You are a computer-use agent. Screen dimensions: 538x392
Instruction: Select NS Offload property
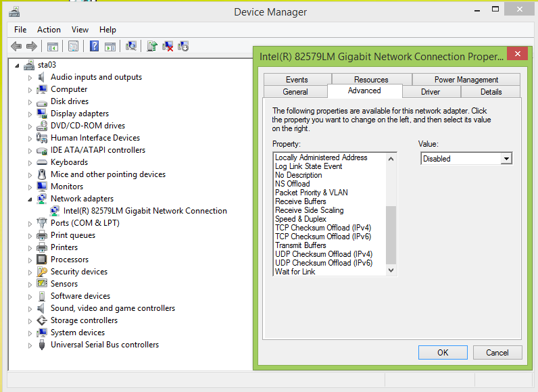pyautogui.click(x=293, y=184)
